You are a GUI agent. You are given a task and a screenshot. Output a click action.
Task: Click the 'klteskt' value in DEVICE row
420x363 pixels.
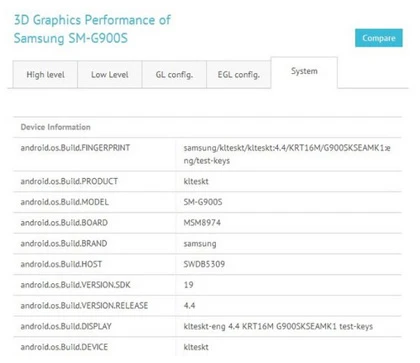[x=196, y=347]
